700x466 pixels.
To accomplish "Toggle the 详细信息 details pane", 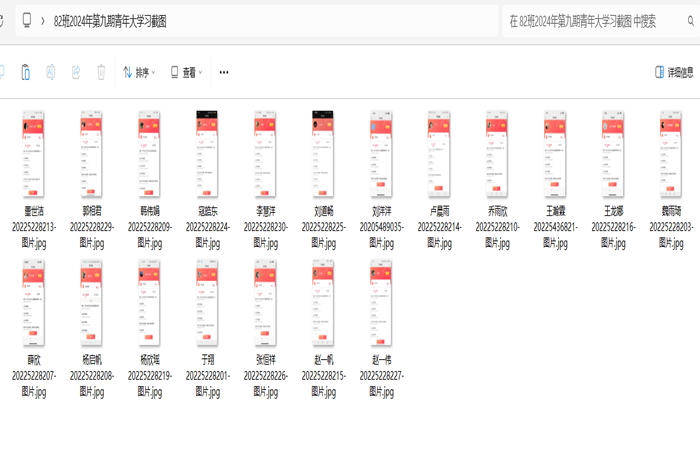I will 673,72.
